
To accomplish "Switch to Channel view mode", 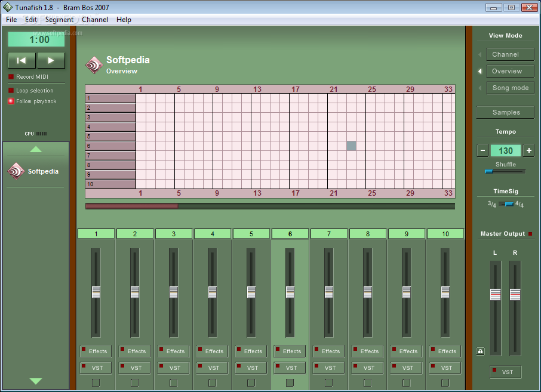I will point(511,54).
